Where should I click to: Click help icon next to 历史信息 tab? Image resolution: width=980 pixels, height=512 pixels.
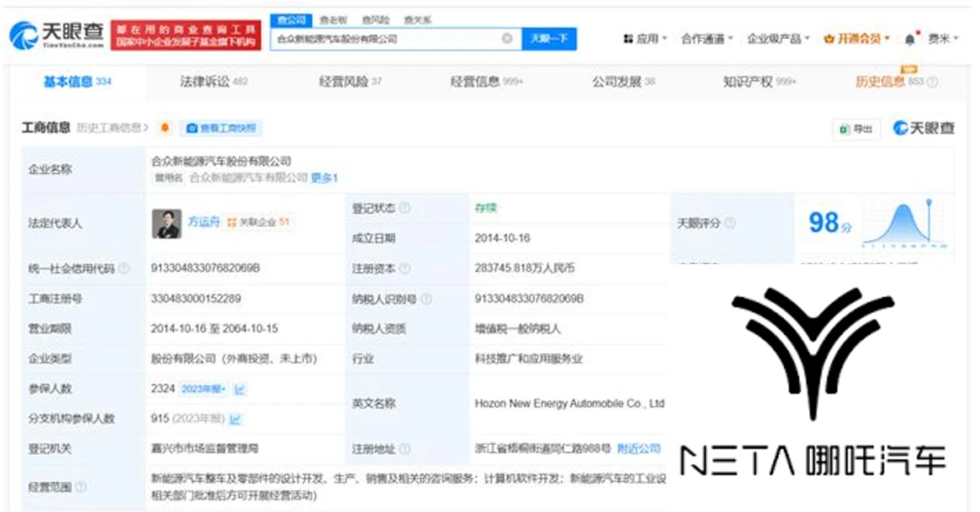(x=933, y=83)
